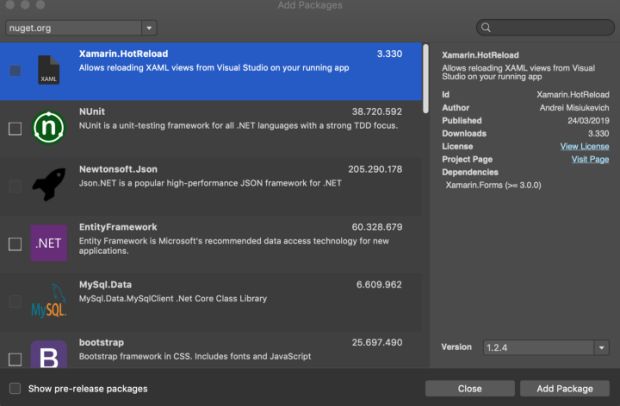620x406 pixels.
Task: Click the purple .NET EntityFramework icon
Action: [x=48, y=243]
